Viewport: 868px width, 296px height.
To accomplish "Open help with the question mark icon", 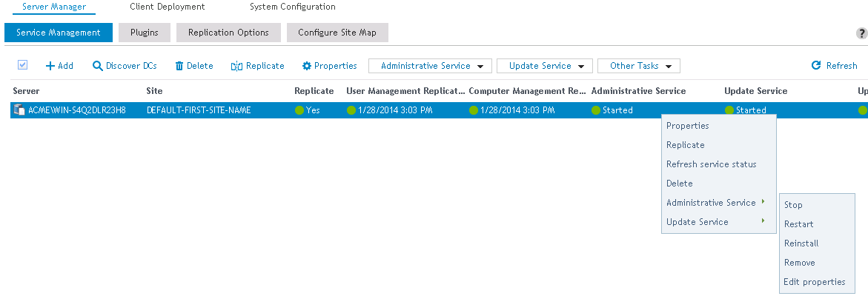I will [862, 33].
